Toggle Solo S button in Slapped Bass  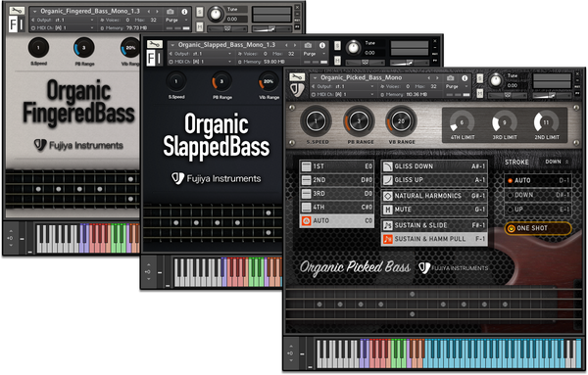(x=337, y=45)
